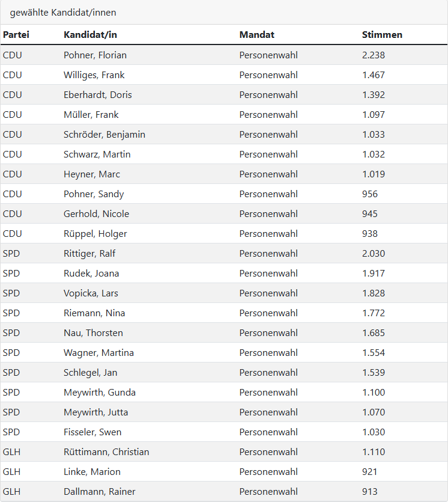Viewport: 448px width, 502px height.
Task: Select the Riemann, Nina entry
Action: click(94, 313)
